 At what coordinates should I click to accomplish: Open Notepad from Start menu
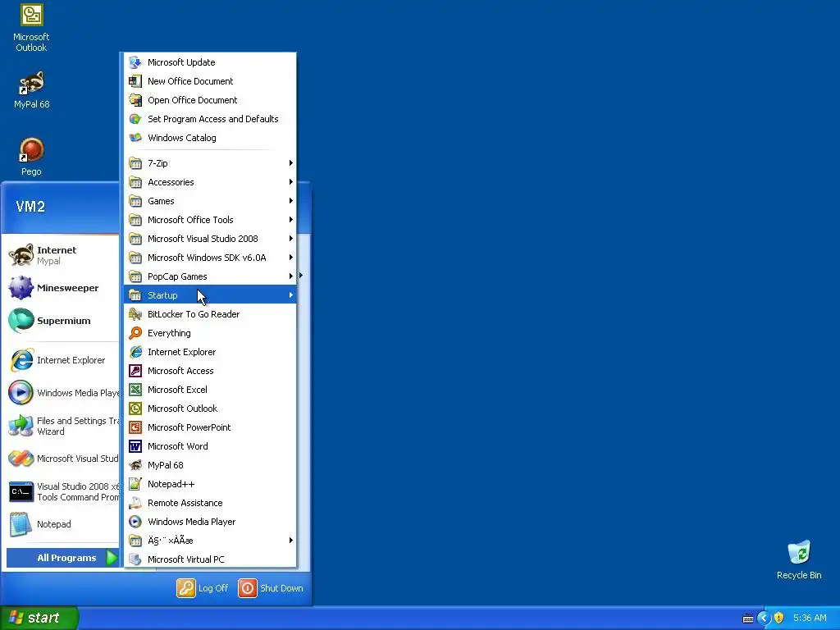(62, 524)
